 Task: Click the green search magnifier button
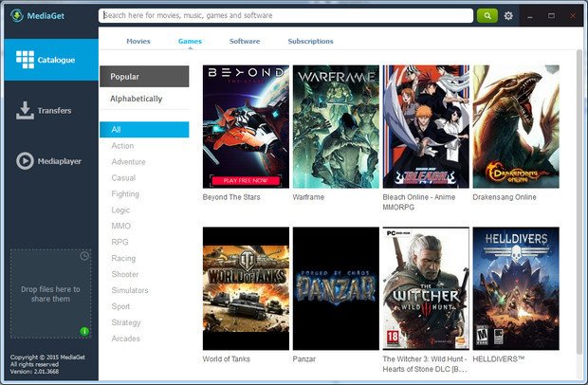point(487,16)
